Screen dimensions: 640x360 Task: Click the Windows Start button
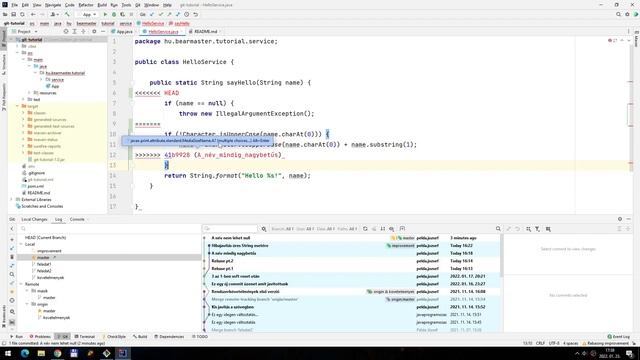pyautogui.click(x=7, y=353)
